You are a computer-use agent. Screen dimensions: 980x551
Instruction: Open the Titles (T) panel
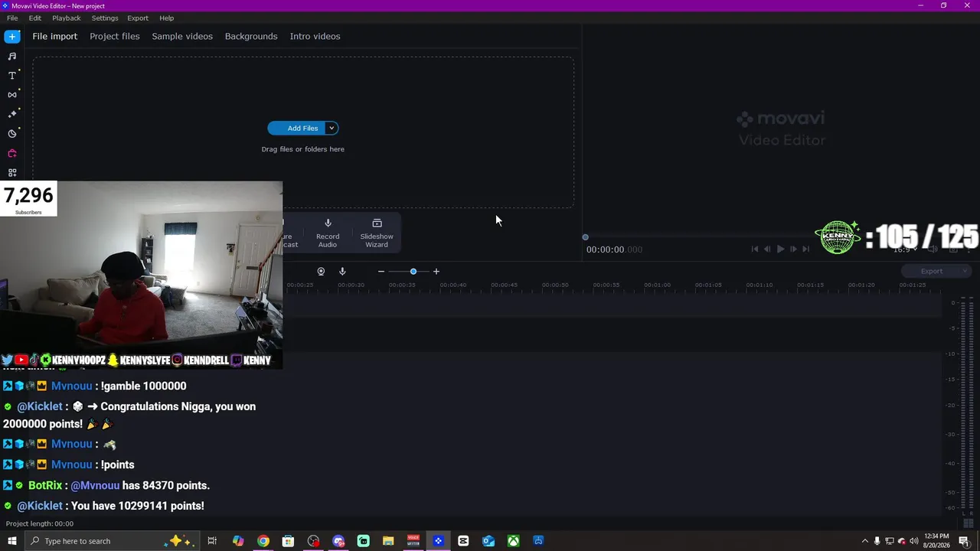[x=12, y=76]
